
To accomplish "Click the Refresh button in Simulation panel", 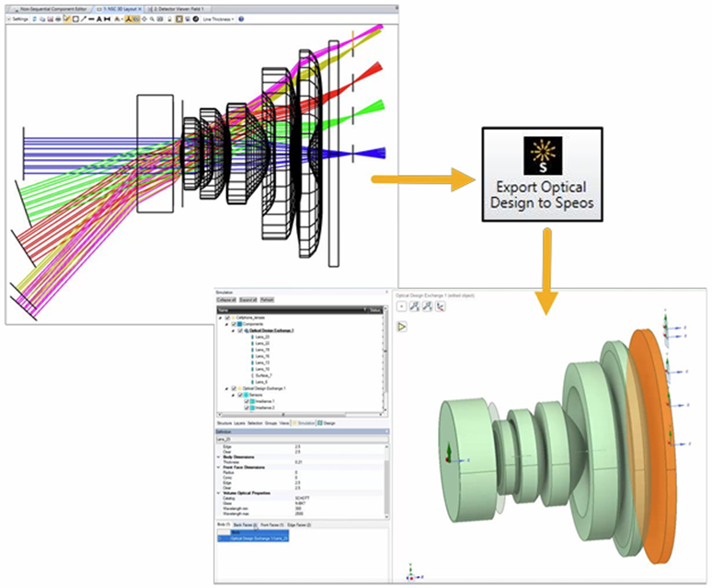I will [x=267, y=300].
